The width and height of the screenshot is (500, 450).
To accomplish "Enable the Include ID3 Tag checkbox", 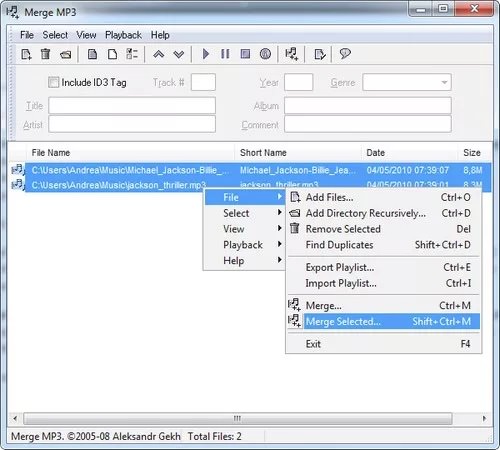I will point(54,82).
